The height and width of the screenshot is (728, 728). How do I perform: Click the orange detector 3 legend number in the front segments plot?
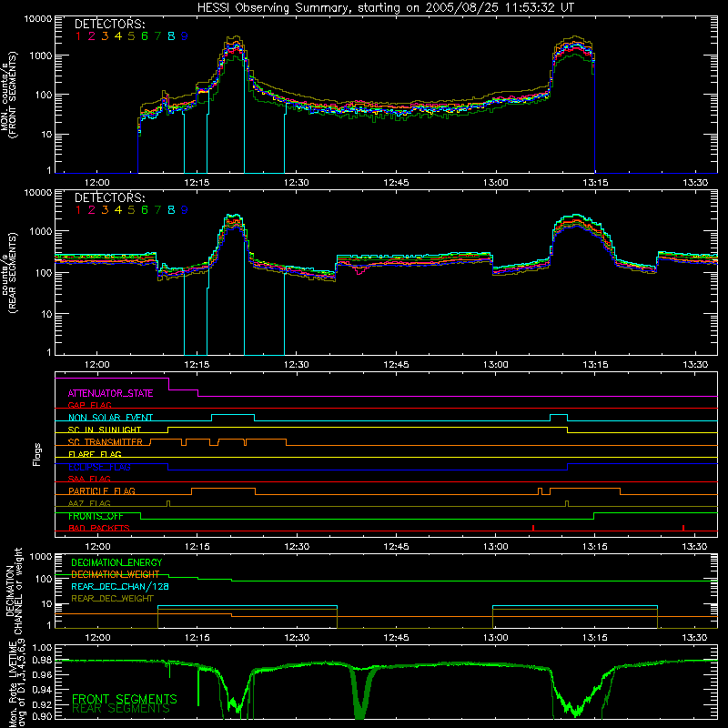[105, 36]
